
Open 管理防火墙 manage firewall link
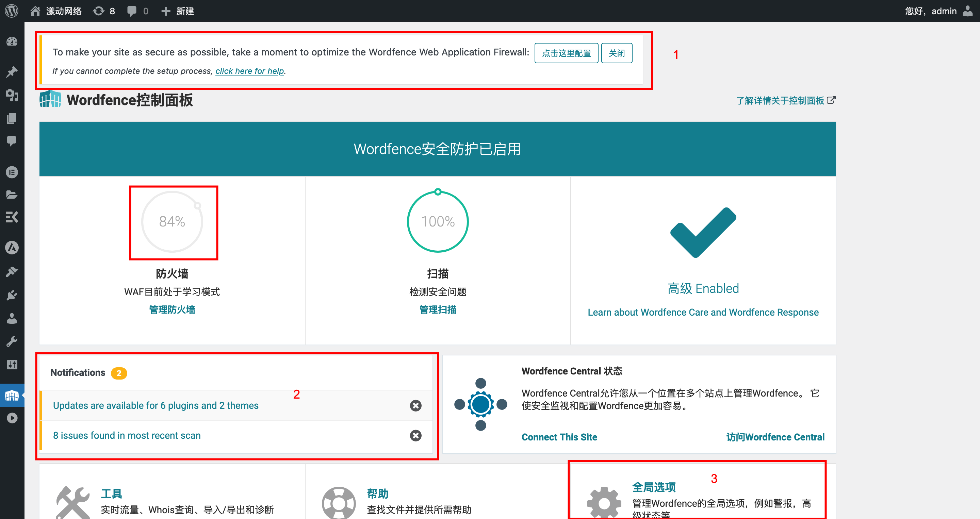point(172,309)
